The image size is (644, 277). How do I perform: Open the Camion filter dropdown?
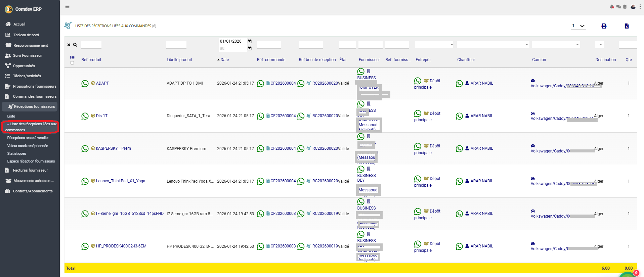[556, 45]
